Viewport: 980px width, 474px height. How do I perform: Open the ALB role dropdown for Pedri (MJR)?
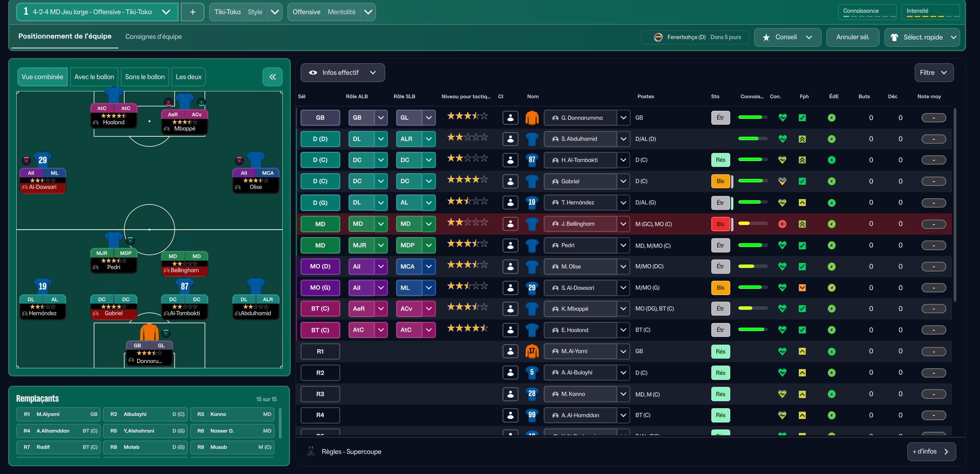click(x=381, y=245)
